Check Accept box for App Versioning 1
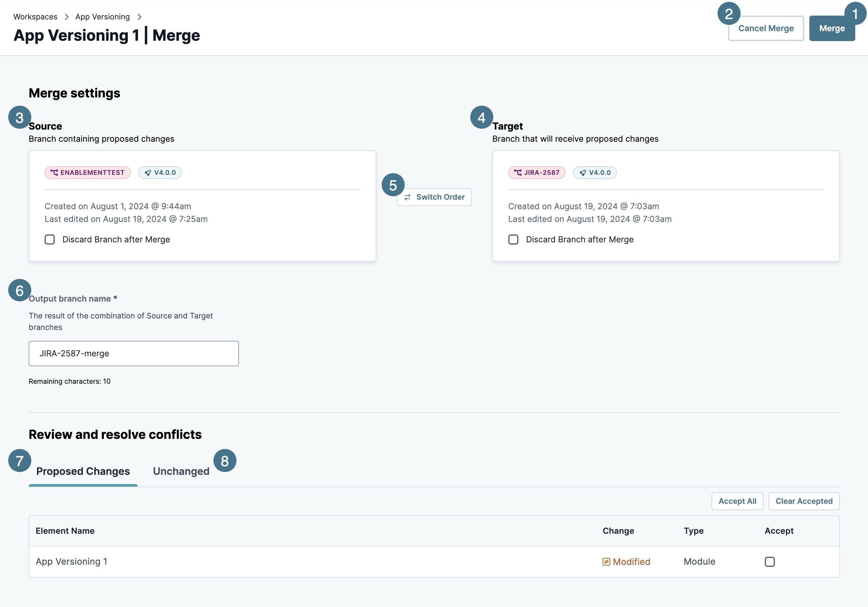The width and height of the screenshot is (868, 607). 769,562
